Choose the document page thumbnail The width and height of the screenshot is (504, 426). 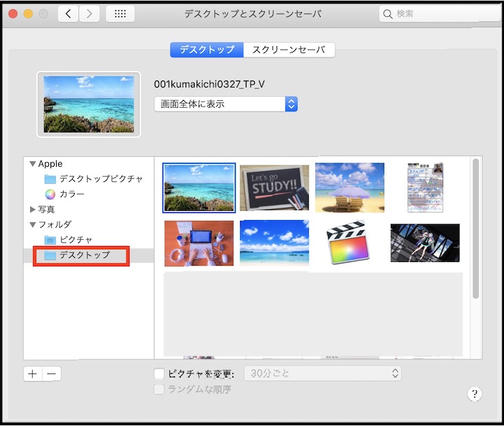426,188
